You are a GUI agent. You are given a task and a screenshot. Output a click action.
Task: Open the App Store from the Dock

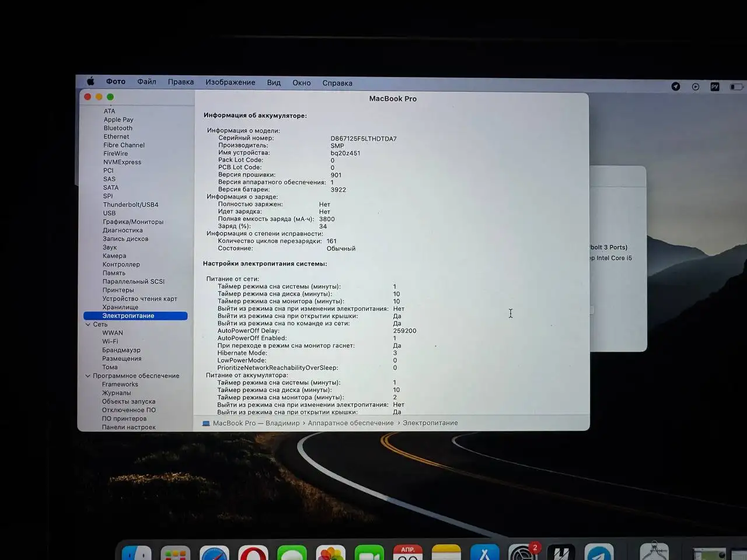[x=485, y=553]
